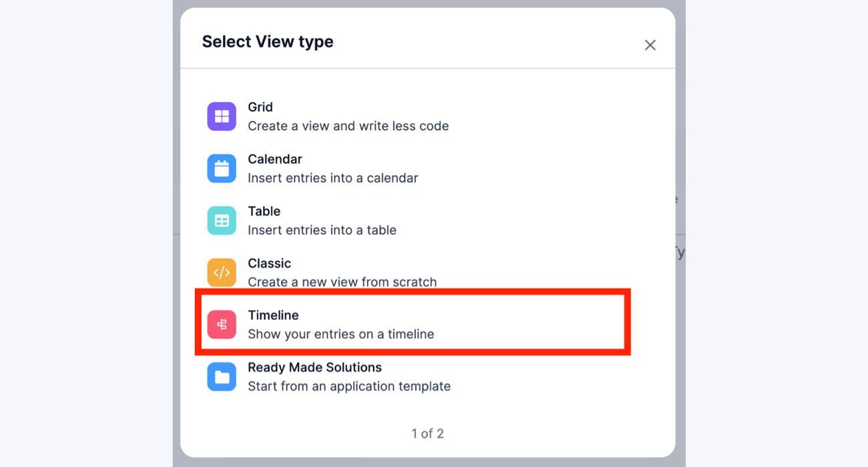Click the Classic code view icon

coord(222,272)
